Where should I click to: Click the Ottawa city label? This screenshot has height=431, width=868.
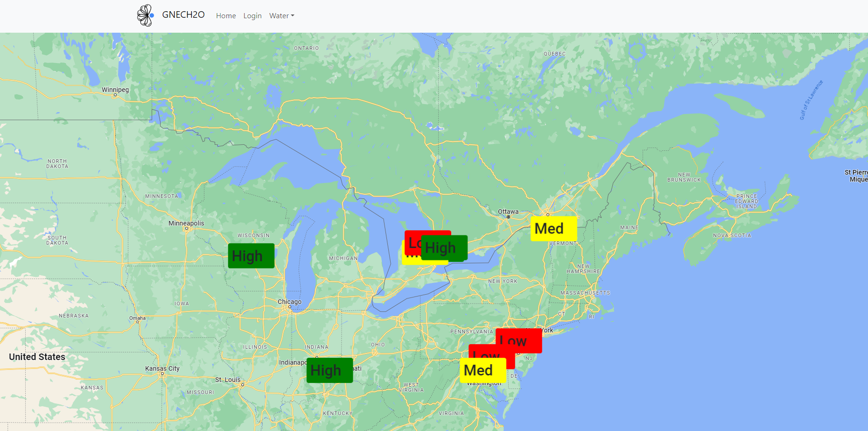tap(508, 212)
